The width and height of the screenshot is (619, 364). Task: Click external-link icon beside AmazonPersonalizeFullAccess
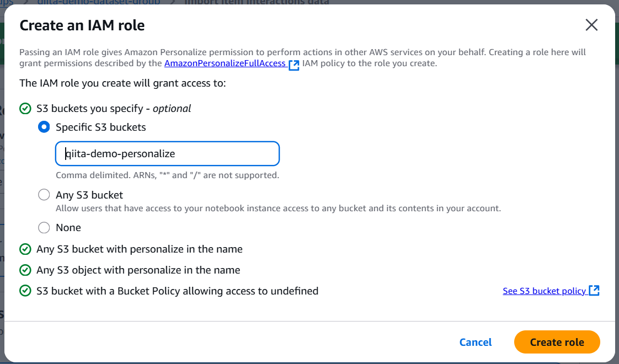tap(294, 65)
